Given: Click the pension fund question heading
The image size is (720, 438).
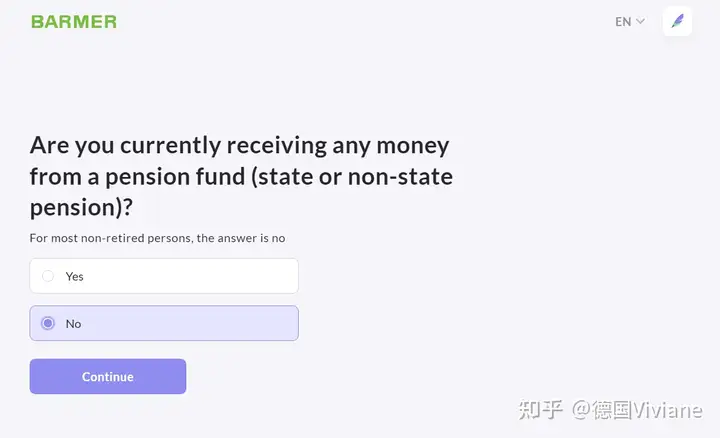Looking at the screenshot, I should coord(240,176).
